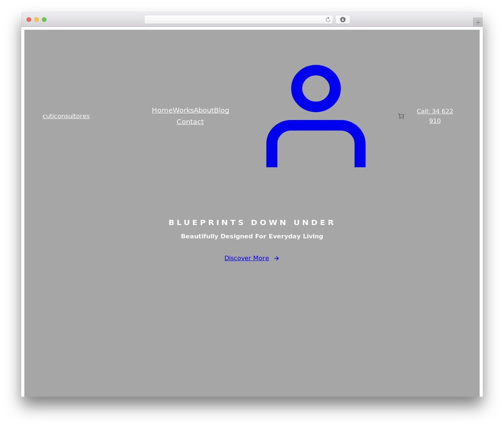Maximize the window with the green button
504x427 pixels.
(x=44, y=20)
